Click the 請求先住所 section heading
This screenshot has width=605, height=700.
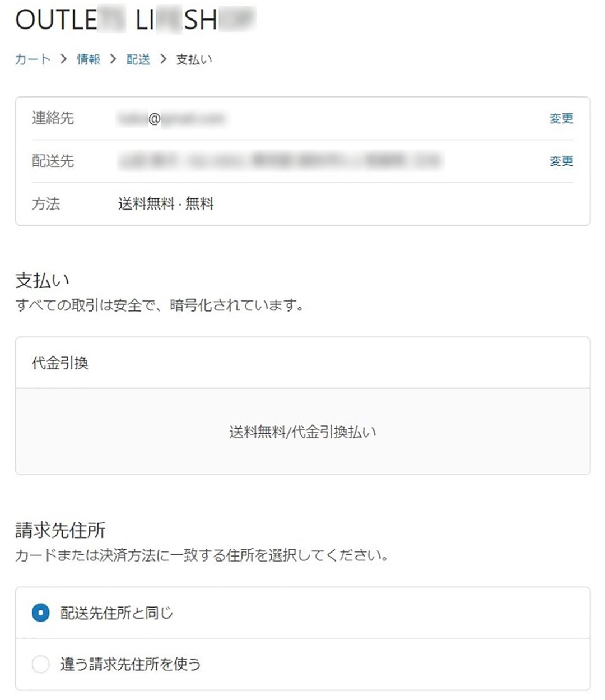pos(61,530)
